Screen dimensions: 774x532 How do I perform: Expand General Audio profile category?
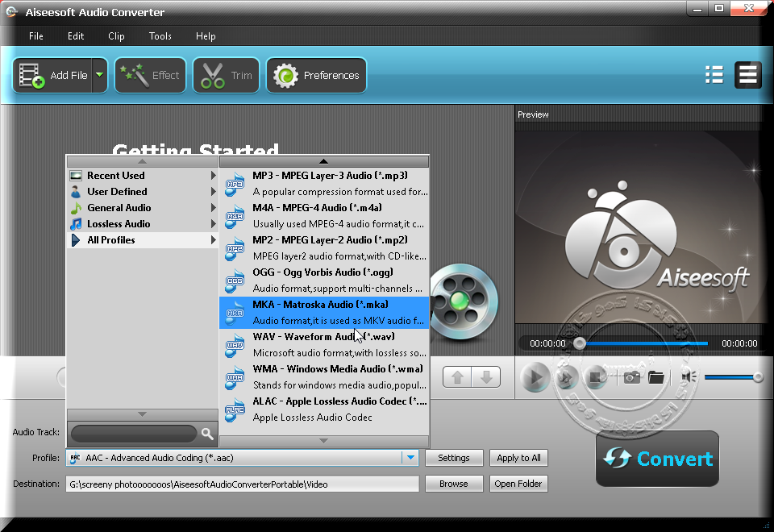point(143,208)
